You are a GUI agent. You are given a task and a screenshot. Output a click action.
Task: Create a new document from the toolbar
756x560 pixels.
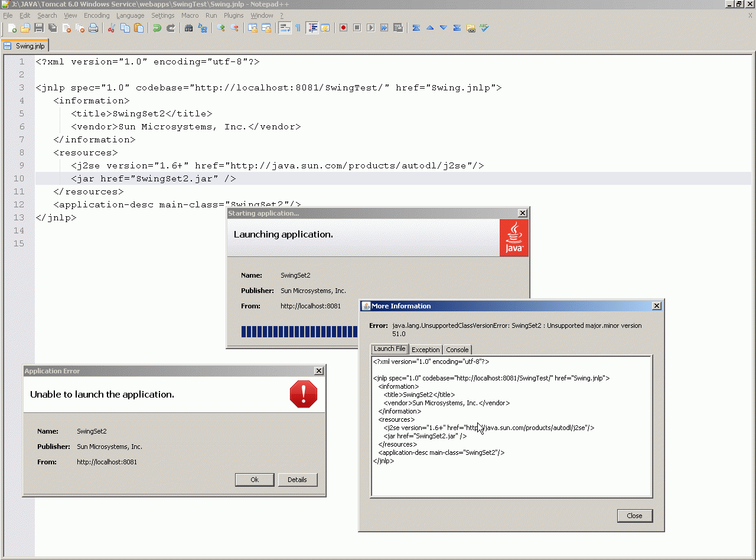pyautogui.click(x=12, y=28)
